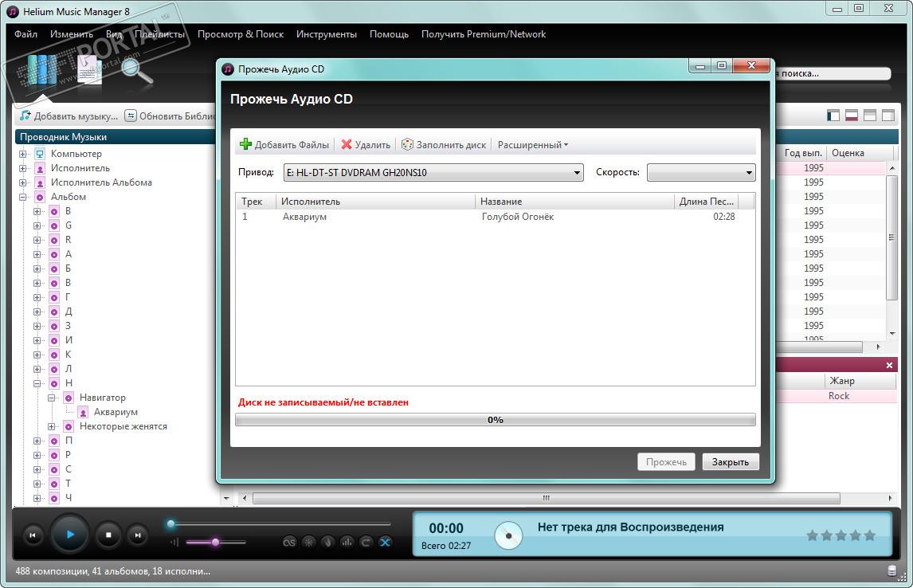The image size is (913, 588).
Task: Click the Аквариум artist icon in tree
Action: (x=84, y=412)
